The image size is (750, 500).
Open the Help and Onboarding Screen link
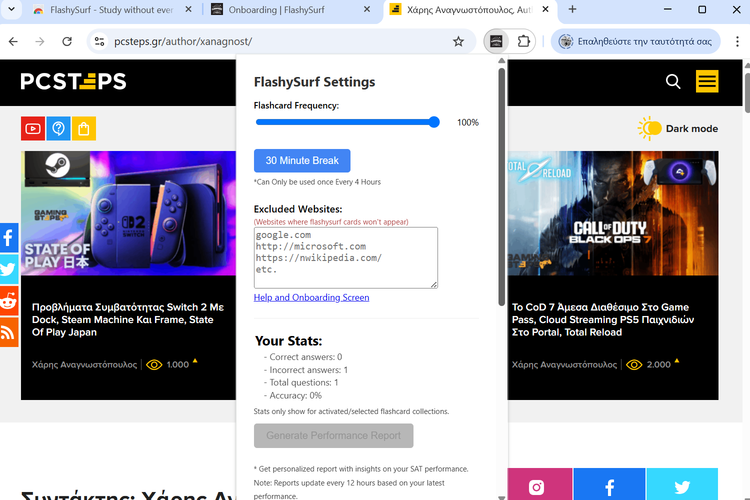(x=311, y=297)
